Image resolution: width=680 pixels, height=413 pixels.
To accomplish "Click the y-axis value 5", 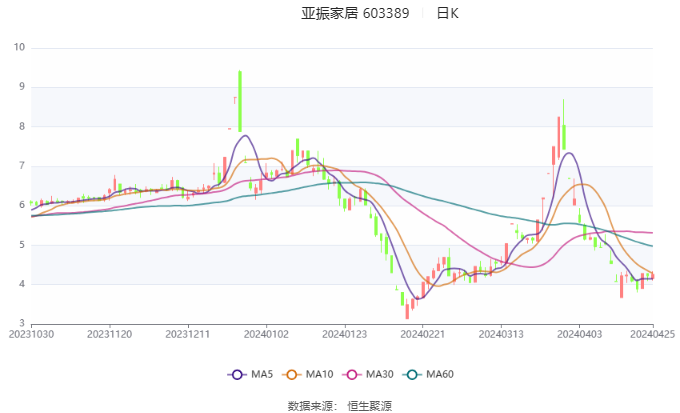I will pos(22,245).
